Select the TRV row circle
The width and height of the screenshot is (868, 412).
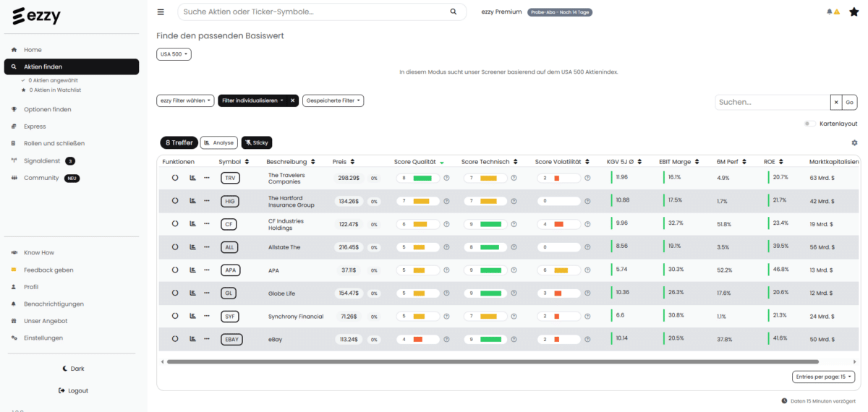(x=175, y=178)
